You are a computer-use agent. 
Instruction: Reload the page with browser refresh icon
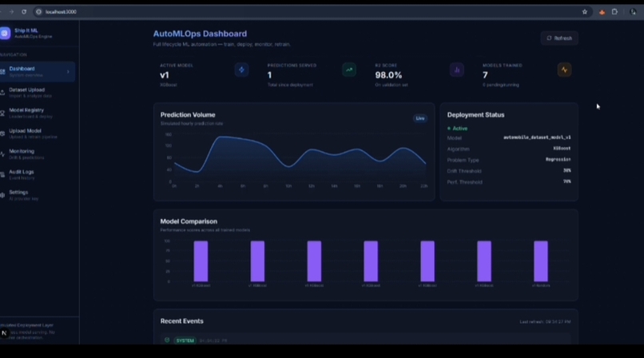(x=24, y=12)
